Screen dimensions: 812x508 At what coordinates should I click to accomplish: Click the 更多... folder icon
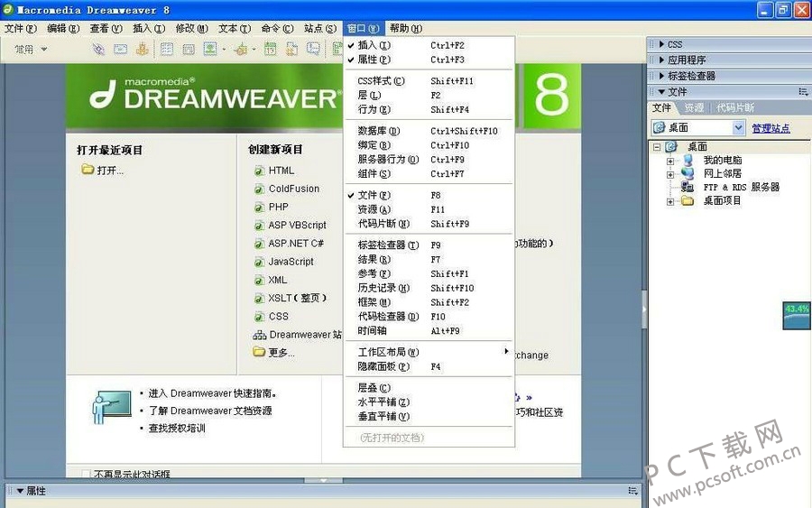click(x=259, y=352)
